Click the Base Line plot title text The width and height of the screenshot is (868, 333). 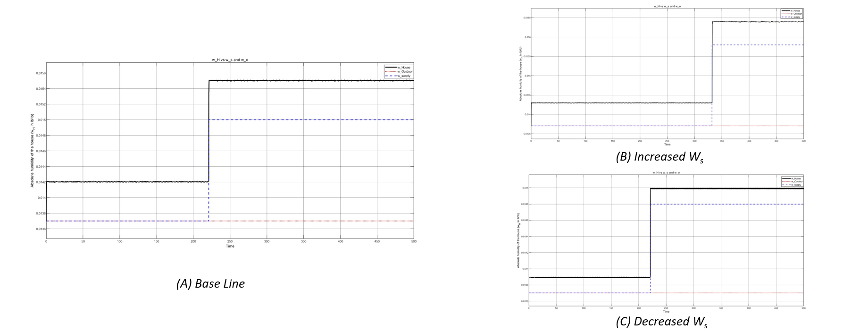click(x=230, y=60)
